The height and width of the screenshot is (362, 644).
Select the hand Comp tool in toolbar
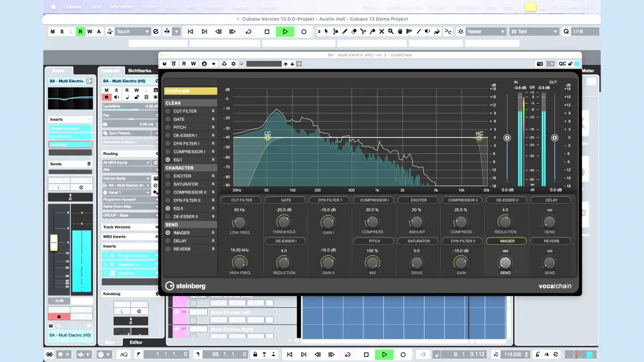click(x=400, y=32)
